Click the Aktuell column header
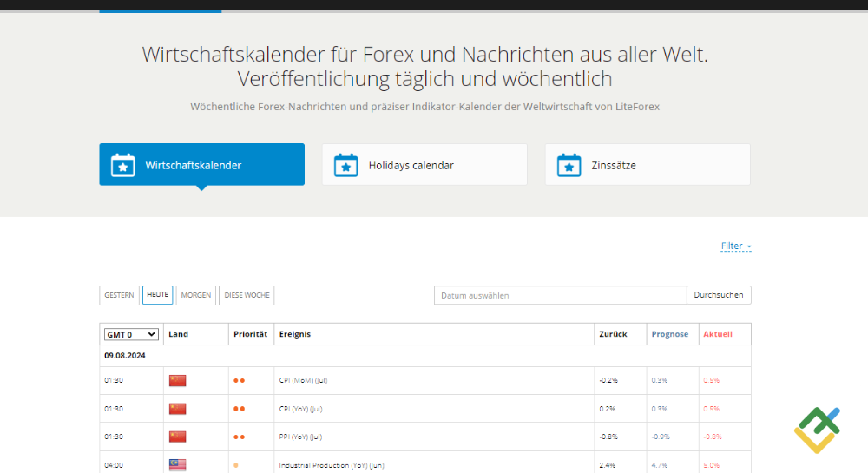 718,334
